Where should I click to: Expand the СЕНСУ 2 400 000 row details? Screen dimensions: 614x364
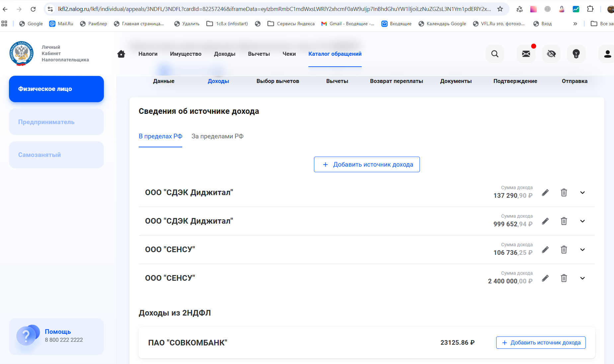pyautogui.click(x=582, y=278)
